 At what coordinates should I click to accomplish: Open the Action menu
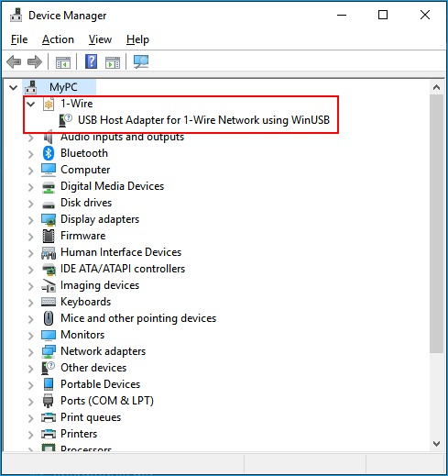pos(58,39)
